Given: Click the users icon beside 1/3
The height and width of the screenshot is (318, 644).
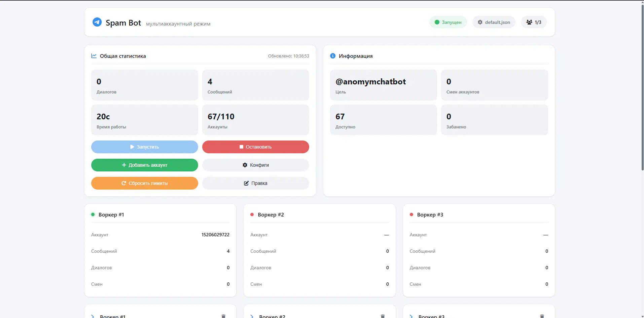Looking at the screenshot, I should point(529,22).
